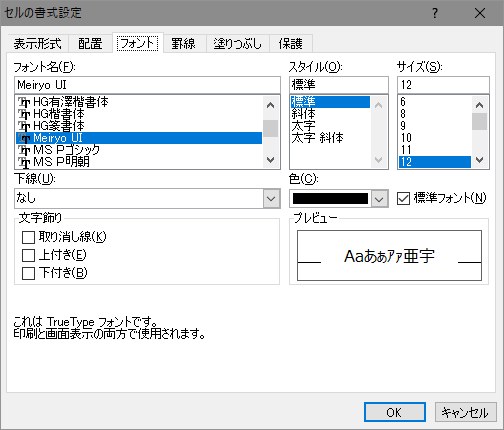Toggle the 標準フォント checkbox
The width and height of the screenshot is (504, 430).
click(403, 199)
